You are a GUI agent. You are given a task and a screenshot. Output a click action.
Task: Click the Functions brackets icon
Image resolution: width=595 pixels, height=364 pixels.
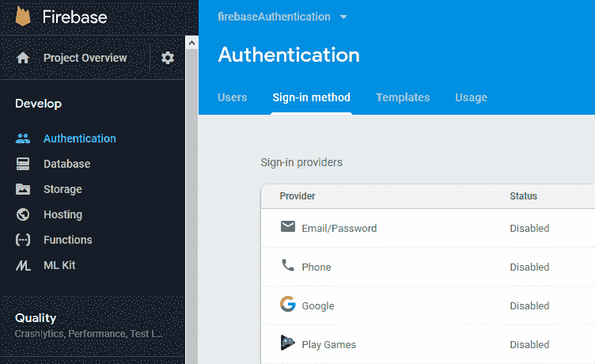tap(23, 240)
